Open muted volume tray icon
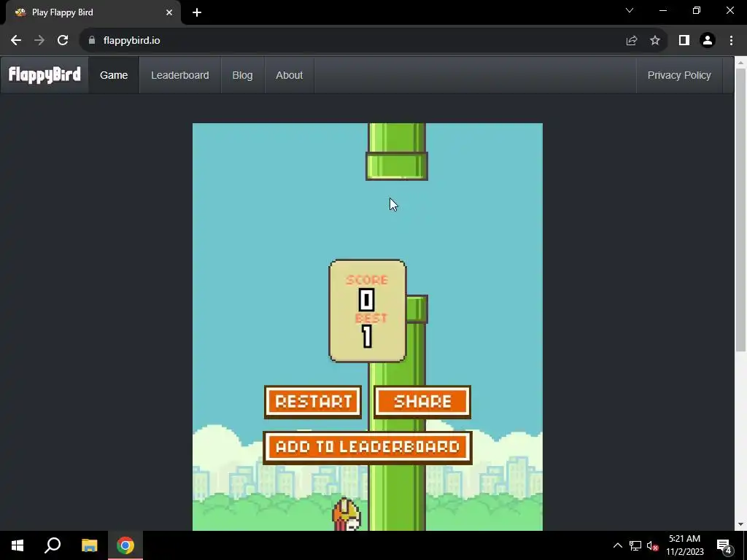 652,545
